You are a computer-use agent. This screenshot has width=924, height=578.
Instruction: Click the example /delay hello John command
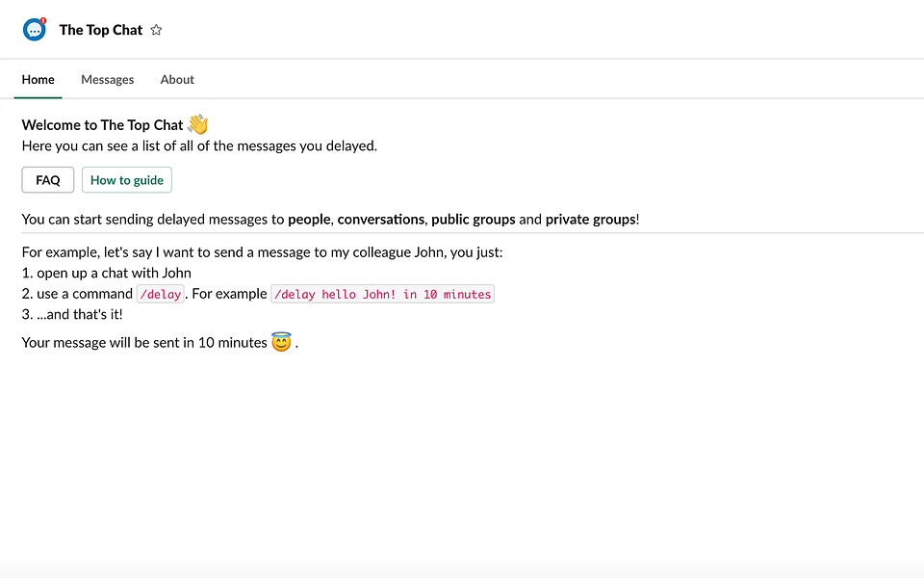click(381, 294)
